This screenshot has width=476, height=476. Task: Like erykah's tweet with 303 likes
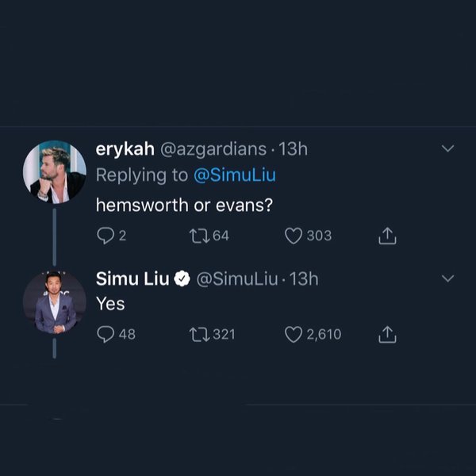(x=294, y=236)
